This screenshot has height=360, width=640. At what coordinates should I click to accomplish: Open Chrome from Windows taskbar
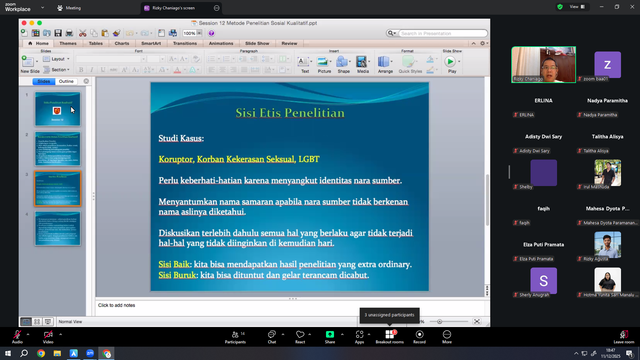[x=41, y=353]
